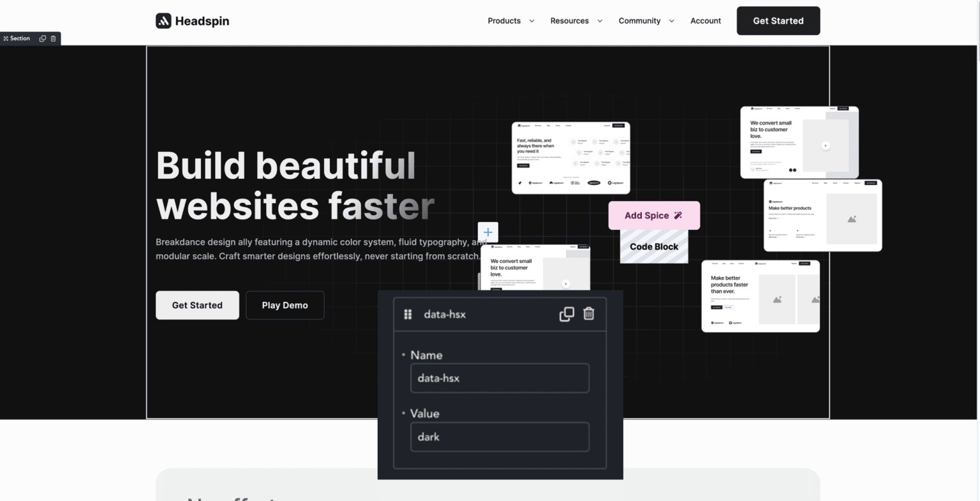Click the Play Demo button
980x501 pixels.
(x=285, y=305)
